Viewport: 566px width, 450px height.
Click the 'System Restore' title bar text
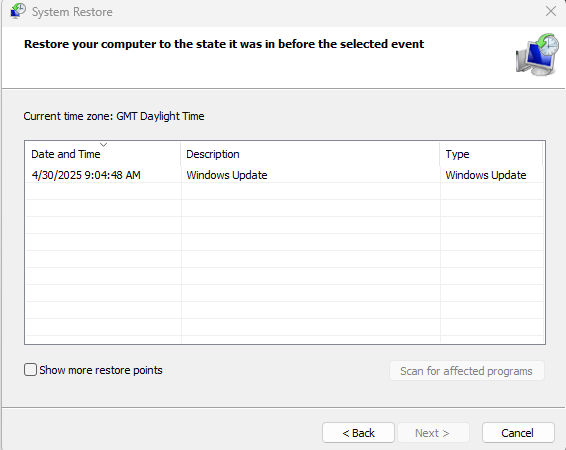72,12
